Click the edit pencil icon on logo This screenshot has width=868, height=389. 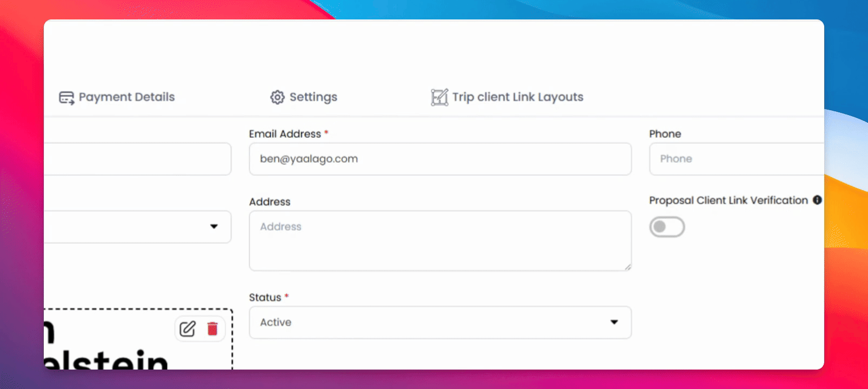pos(188,328)
